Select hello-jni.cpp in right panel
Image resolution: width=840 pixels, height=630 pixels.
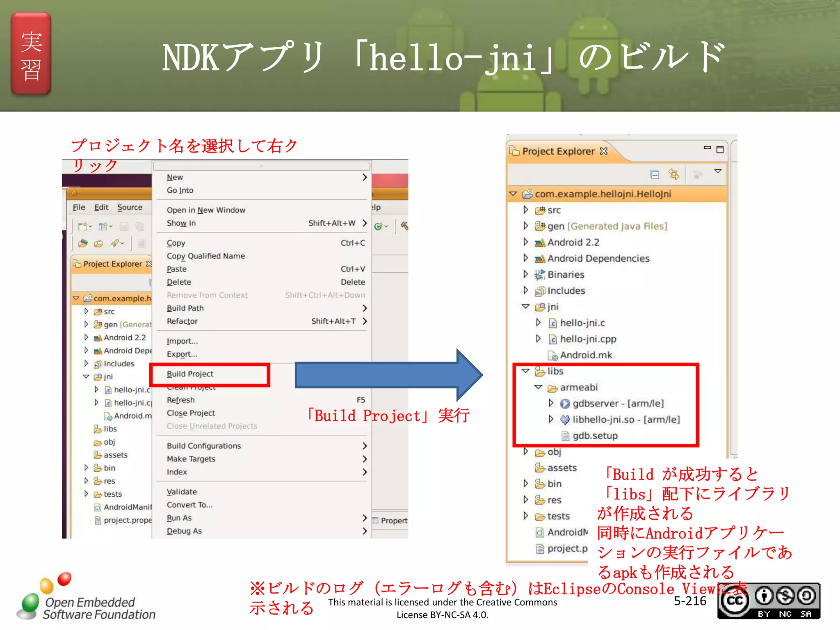coord(588,339)
